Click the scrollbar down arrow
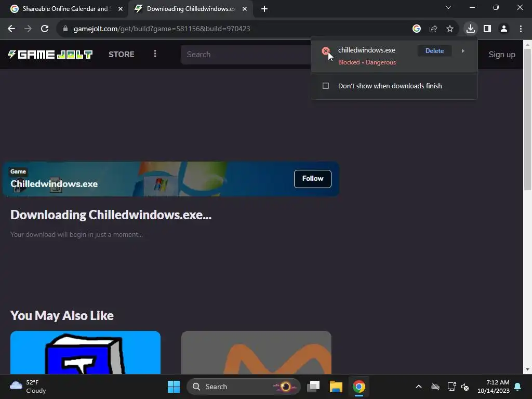 (527, 369)
